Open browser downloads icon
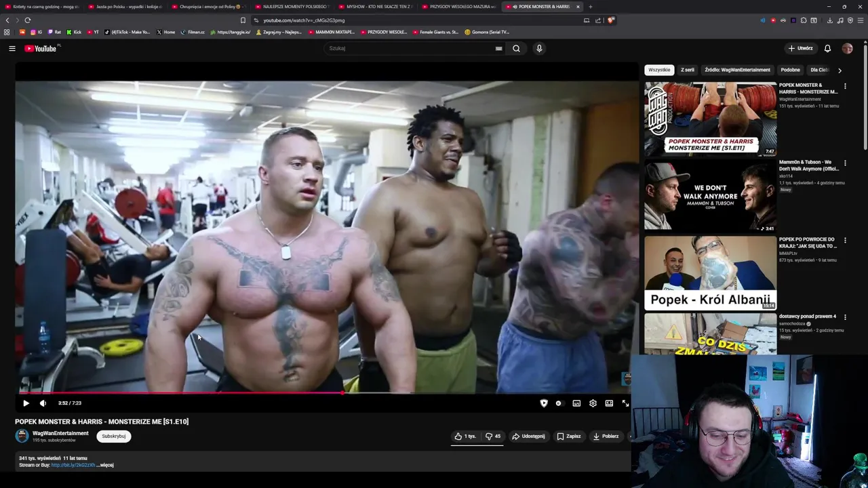The image size is (868, 488). coord(830,20)
